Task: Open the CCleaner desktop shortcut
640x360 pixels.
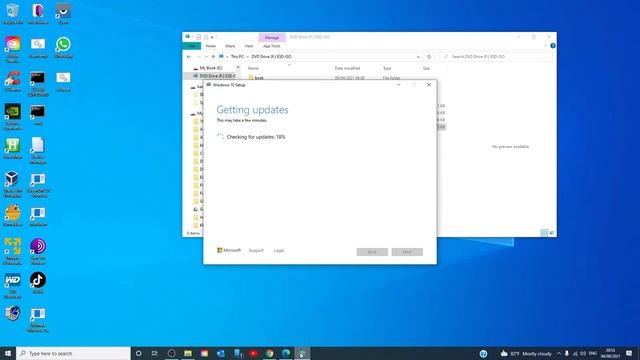Action: pyautogui.click(x=13, y=81)
